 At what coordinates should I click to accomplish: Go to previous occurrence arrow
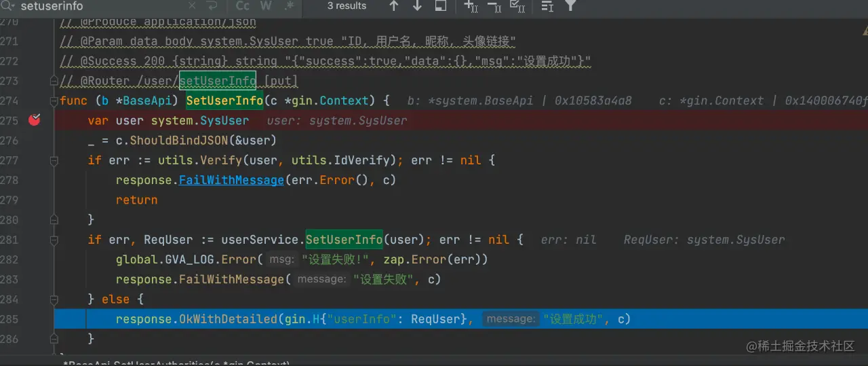393,6
